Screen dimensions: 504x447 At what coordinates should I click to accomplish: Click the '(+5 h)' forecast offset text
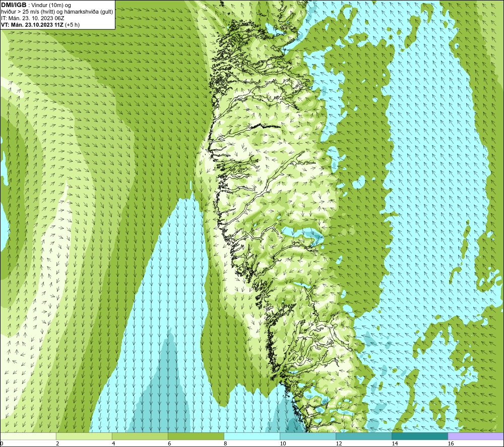point(72,25)
